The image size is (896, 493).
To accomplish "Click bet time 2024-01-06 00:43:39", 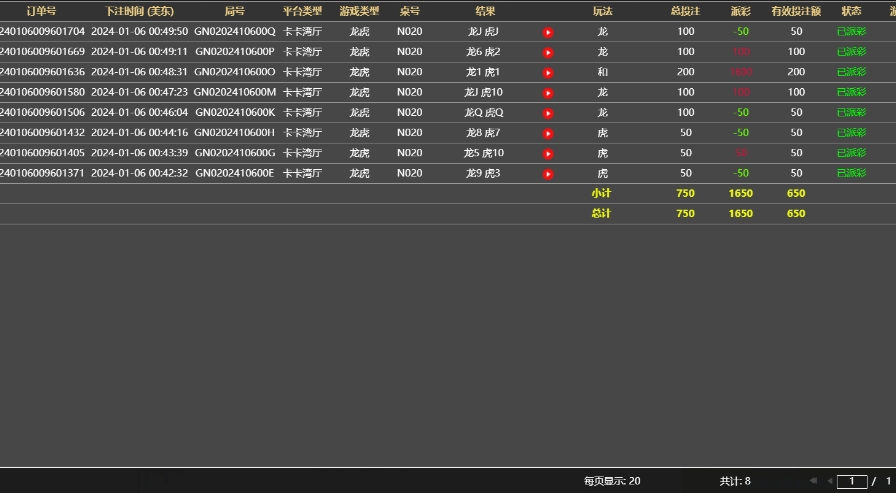I will pyautogui.click(x=139, y=153).
